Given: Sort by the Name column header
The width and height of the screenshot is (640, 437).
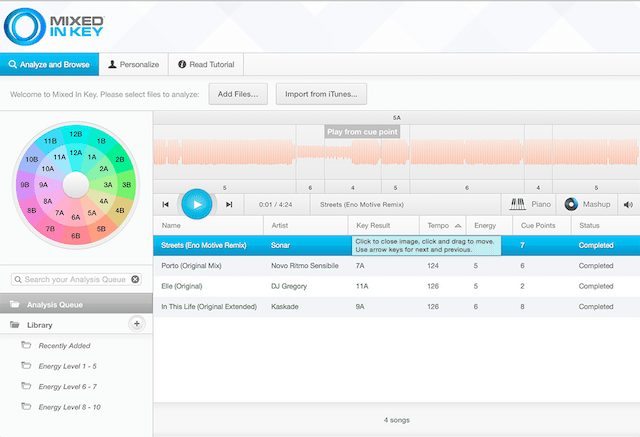Looking at the screenshot, I should (208, 226).
